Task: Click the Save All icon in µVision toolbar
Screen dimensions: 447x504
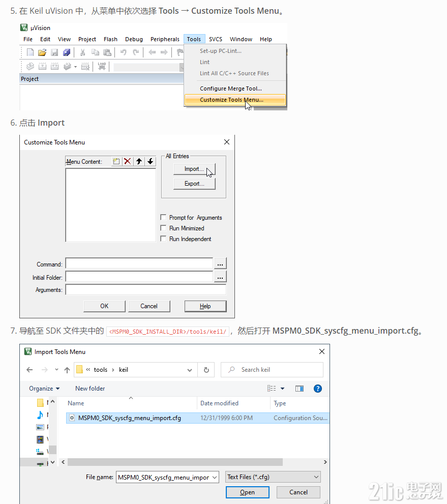Action: [x=67, y=52]
